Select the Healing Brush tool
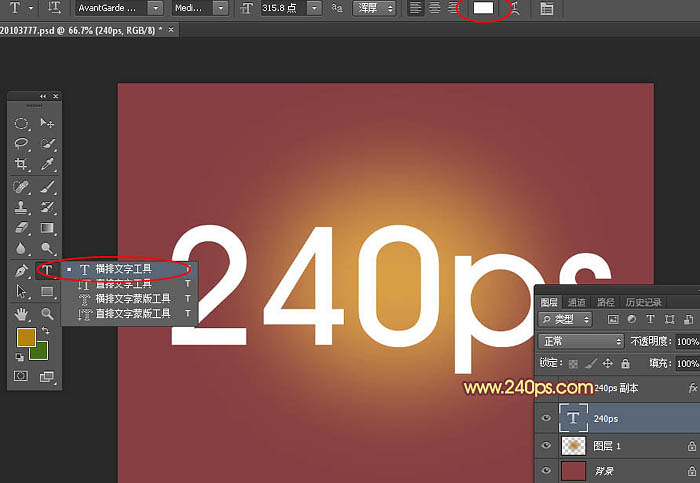700x483 pixels. pyautogui.click(x=21, y=187)
